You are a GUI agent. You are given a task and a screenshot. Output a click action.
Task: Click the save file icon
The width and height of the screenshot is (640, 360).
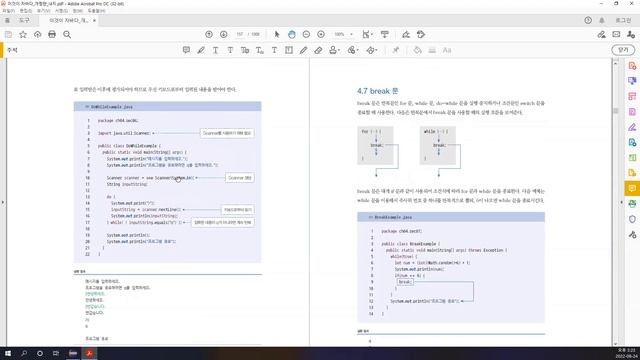click(x=8, y=35)
